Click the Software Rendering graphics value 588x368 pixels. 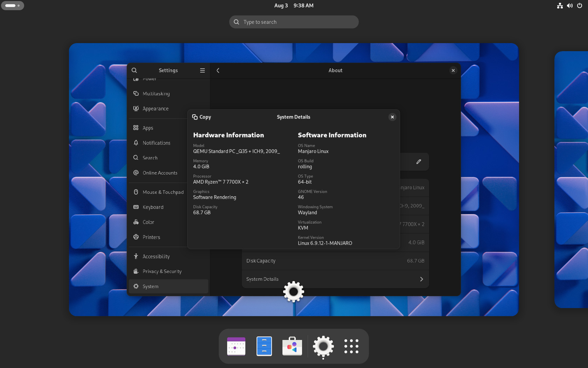[215, 197]
